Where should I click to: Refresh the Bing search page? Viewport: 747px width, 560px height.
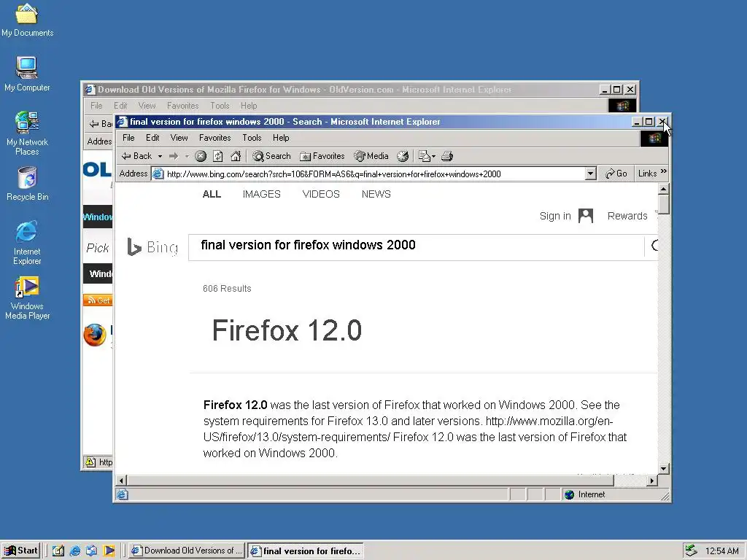tap(218, 156)
